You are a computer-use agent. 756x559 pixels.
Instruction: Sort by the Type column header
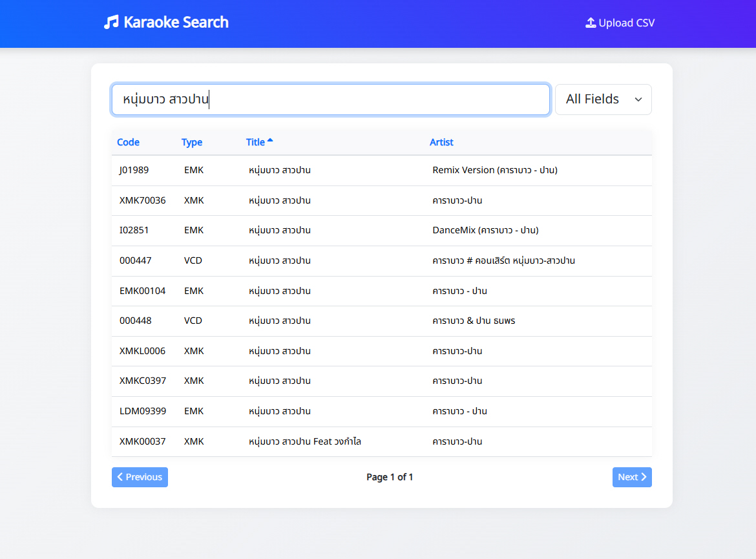(x=192, y=142)
